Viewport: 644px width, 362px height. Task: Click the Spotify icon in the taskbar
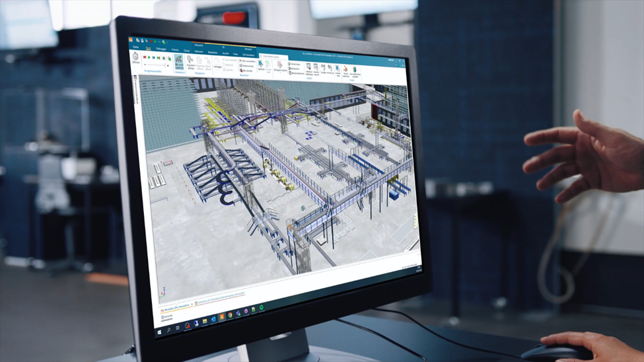[x=262, y=308]
